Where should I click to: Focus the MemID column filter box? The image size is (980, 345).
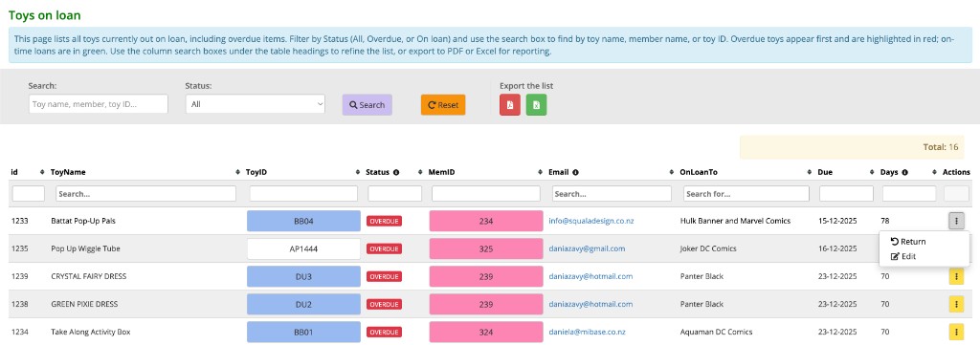485,194
